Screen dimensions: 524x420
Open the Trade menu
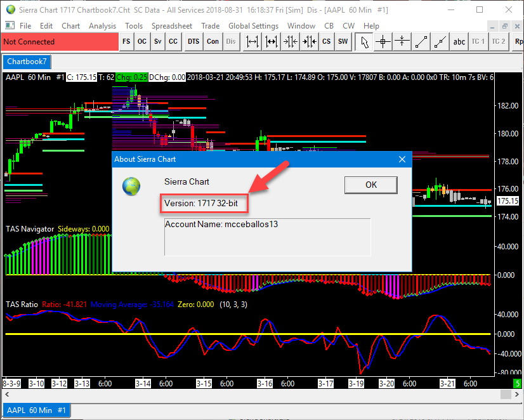pos(211,26)
